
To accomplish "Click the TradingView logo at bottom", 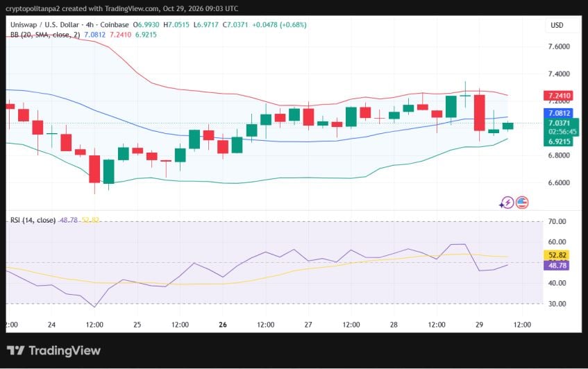I will 53,351.
